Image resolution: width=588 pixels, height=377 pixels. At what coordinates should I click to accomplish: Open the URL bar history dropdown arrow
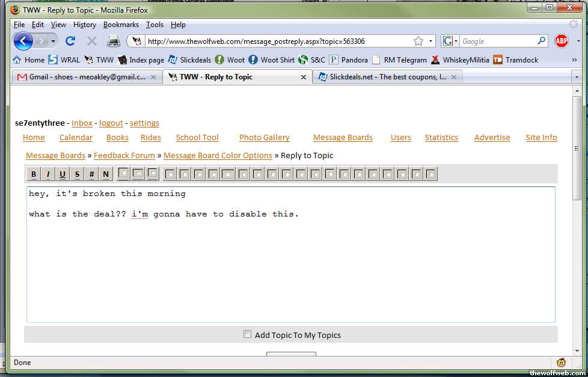tap(431, 41)
